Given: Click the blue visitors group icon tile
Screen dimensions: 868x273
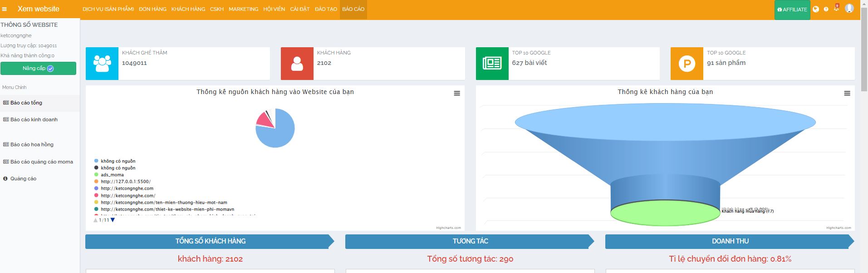Looking at the screenshot, I should point(102,64).
